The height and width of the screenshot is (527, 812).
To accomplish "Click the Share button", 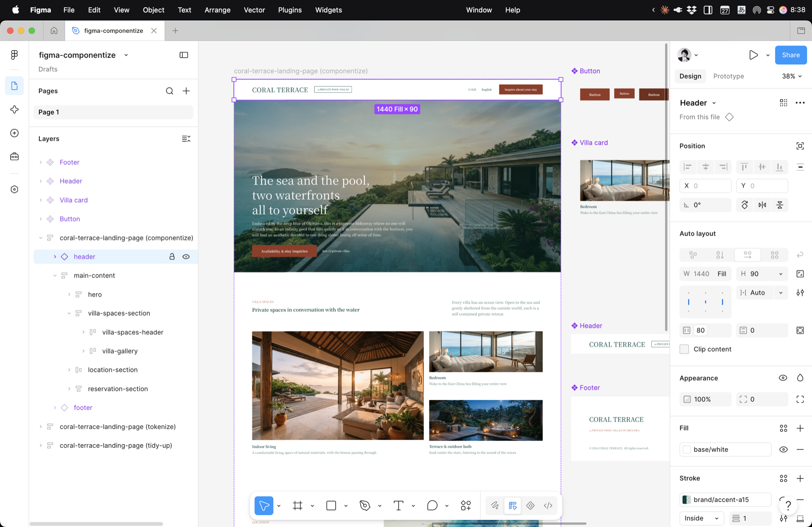I will [x=791, y=55].
